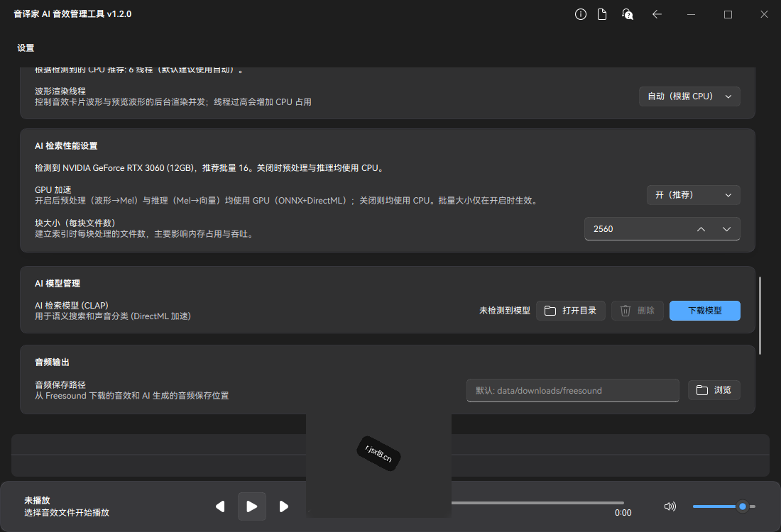Click the AI 检索性能设置 section heading

coord(66,146)
